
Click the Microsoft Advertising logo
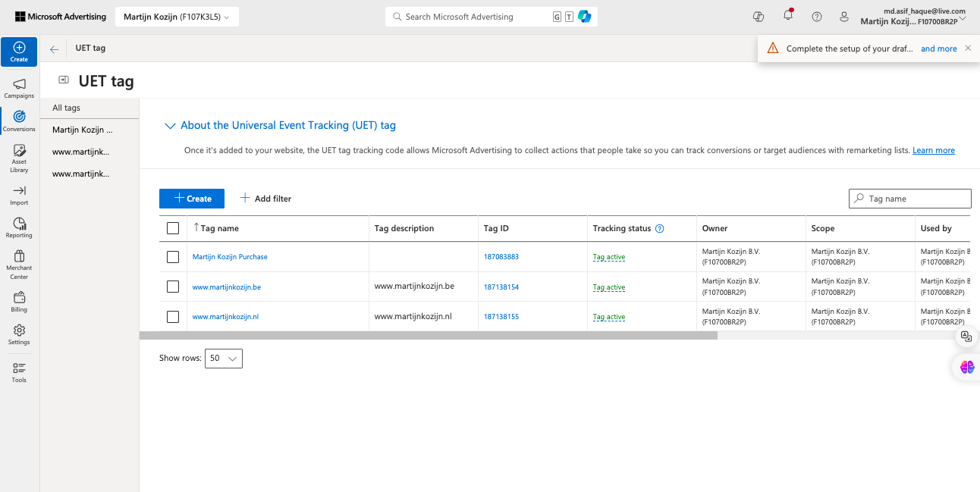point(61,17)
